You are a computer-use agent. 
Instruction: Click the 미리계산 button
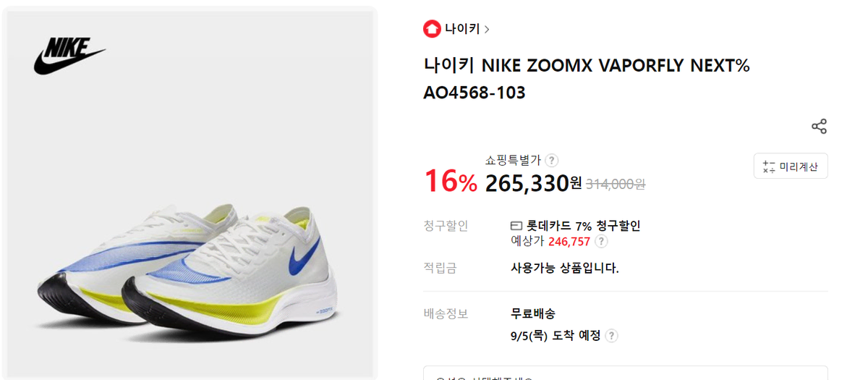tap(791, 166)
